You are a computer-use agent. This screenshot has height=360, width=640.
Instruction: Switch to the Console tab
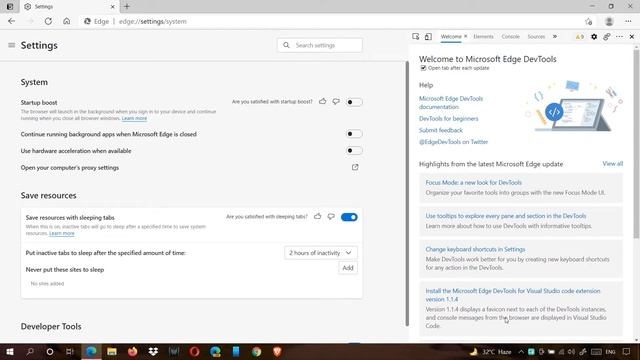(x=511, y=37)
